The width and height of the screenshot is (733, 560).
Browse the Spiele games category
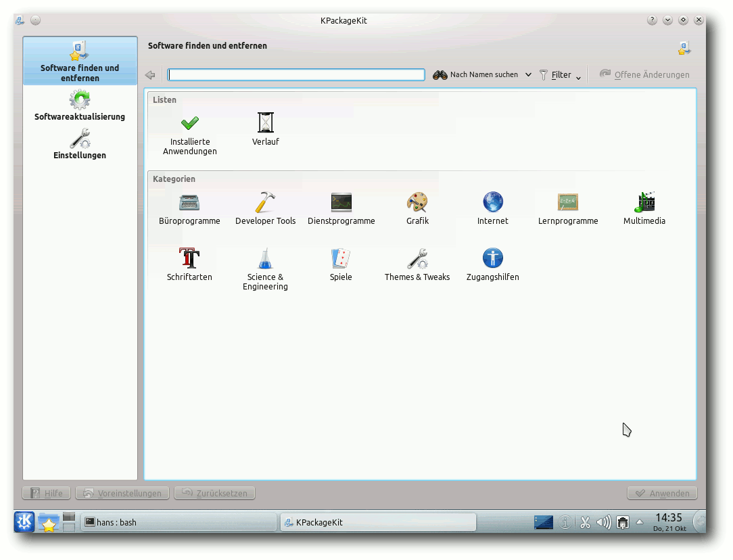(341, 259)
